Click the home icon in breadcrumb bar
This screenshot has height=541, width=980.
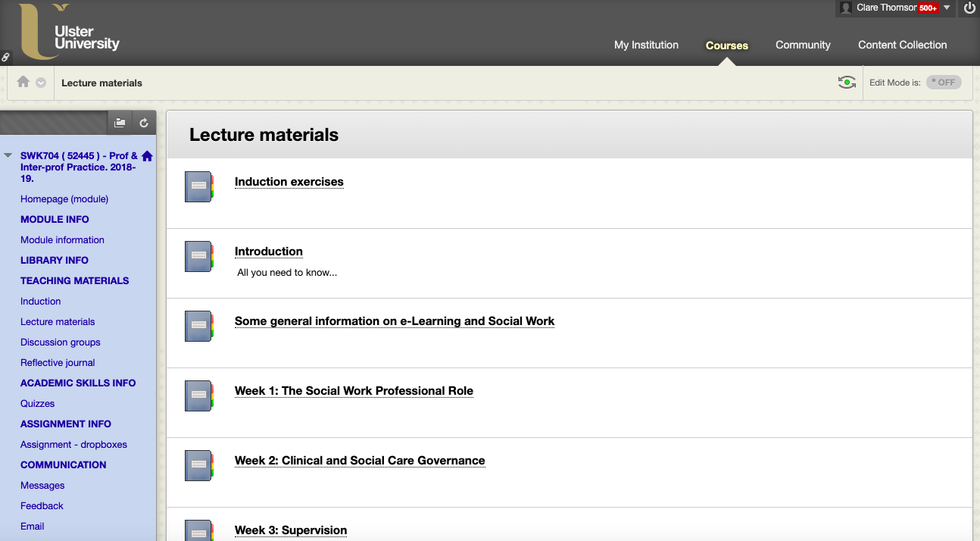[23, 82]
